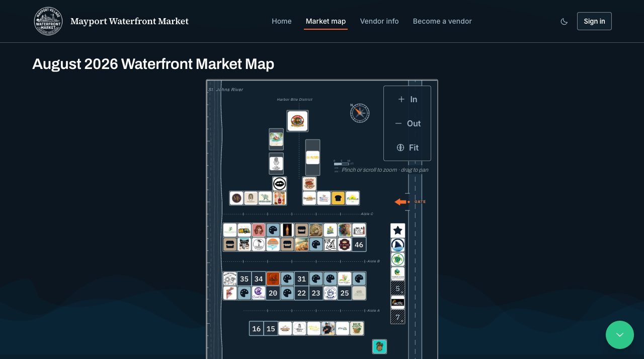The image size is (644, 359).
Task: Click the orange GATE arrow marker
Action: 400,202
